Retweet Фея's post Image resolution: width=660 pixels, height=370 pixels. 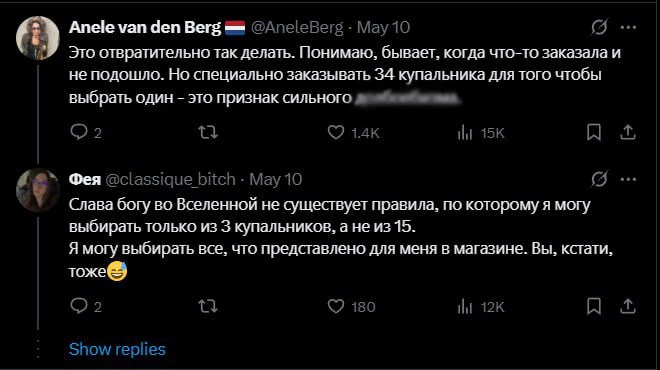208,306
